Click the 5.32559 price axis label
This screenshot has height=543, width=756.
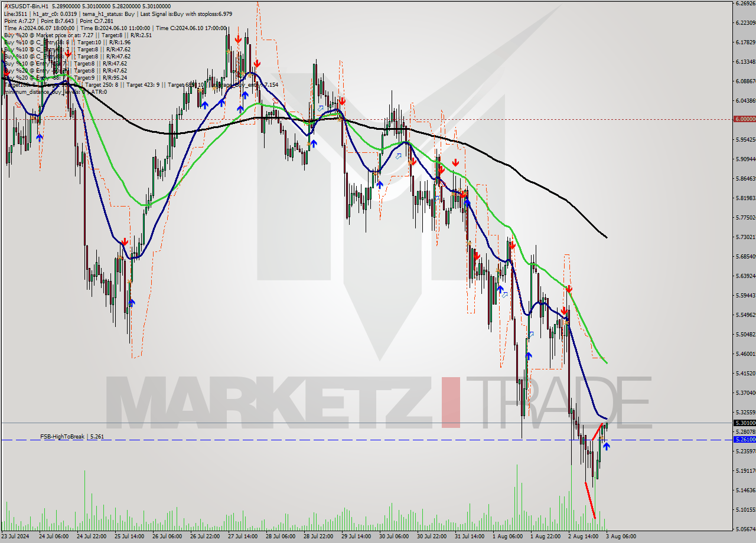(746, 413)
